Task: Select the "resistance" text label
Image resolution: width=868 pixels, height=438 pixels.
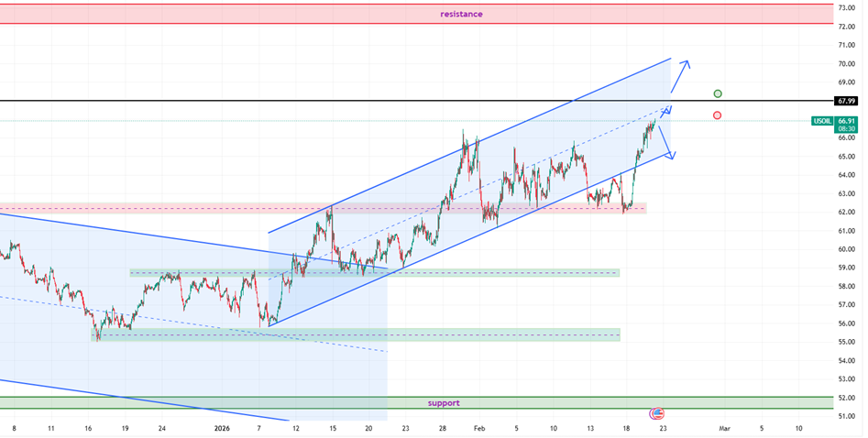Action: tap(461, 14)
